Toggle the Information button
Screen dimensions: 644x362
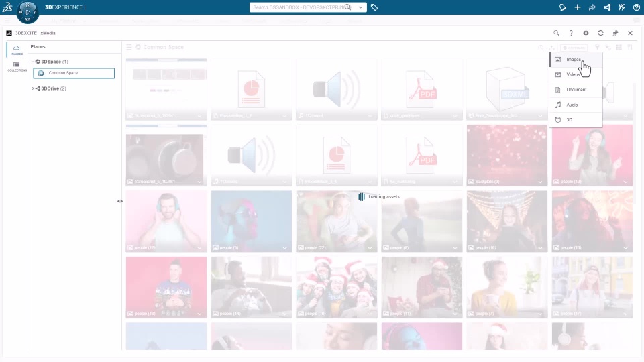coord(574,48)
